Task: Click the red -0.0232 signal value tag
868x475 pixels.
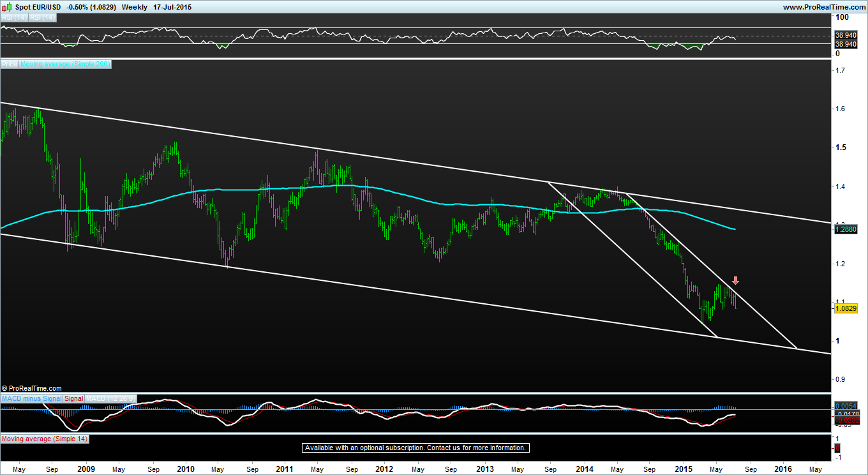Action: (847, 420)
